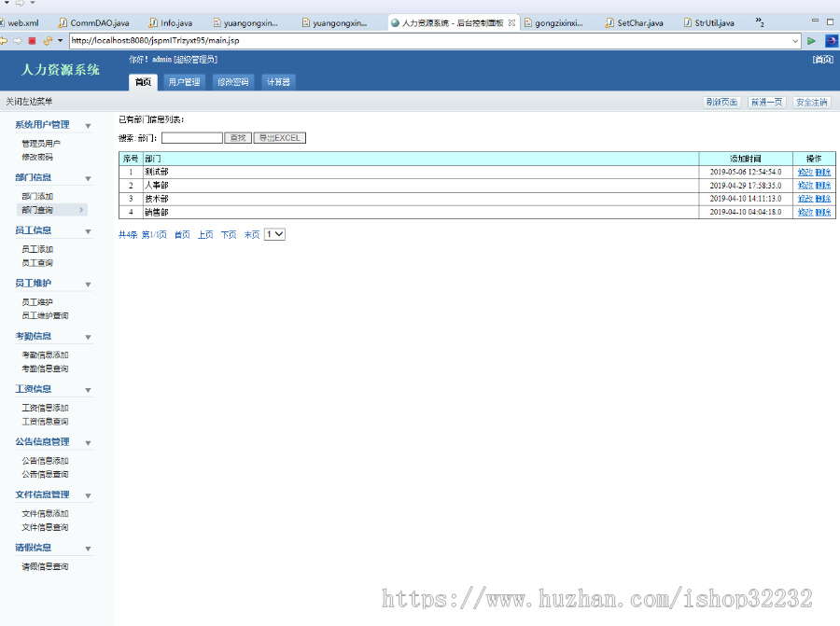Open 管理员用户 in the sidebar
Image resolution: width=840 pixels, height=626 pixels.
[x=41, y=144]
